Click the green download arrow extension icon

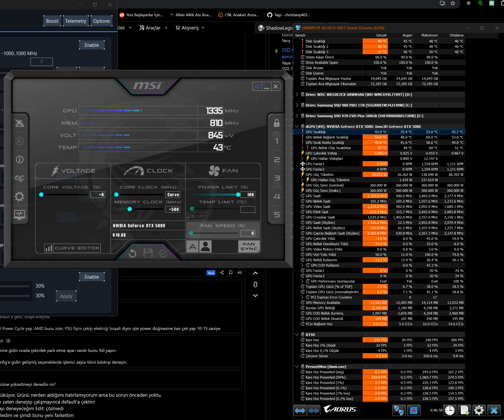click(480, 3)
